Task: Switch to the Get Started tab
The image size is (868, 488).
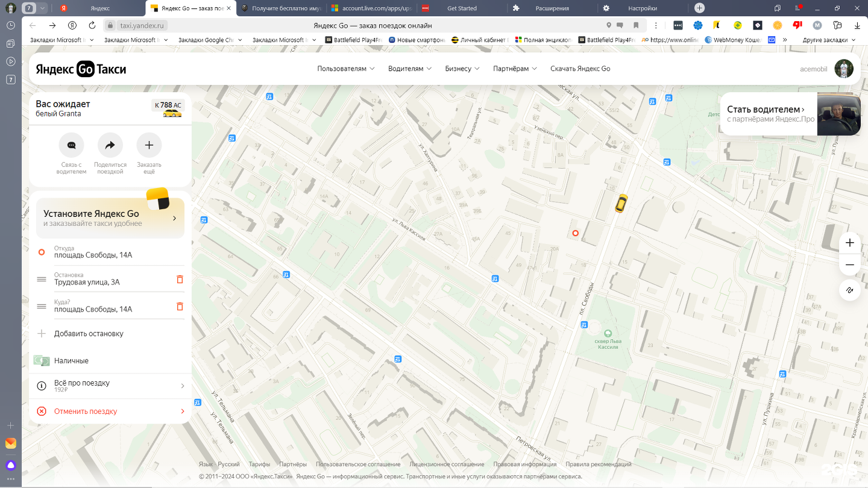Action: click(x=462, y=8)
